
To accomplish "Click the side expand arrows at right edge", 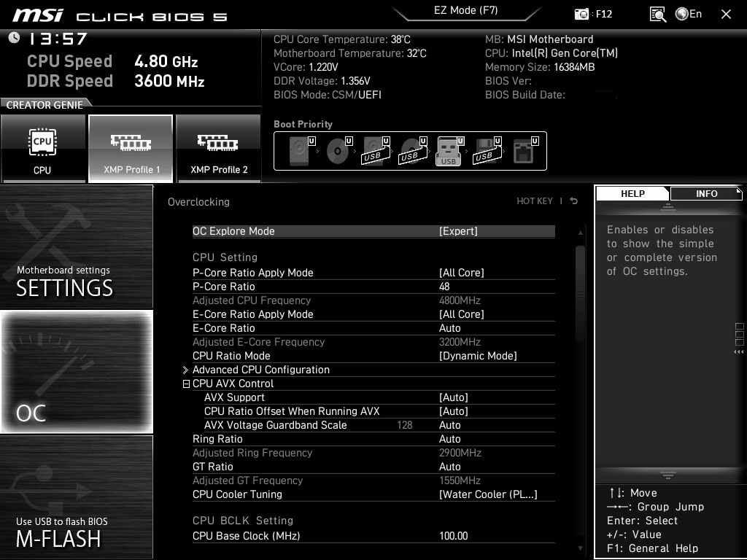I will (739, 352).
